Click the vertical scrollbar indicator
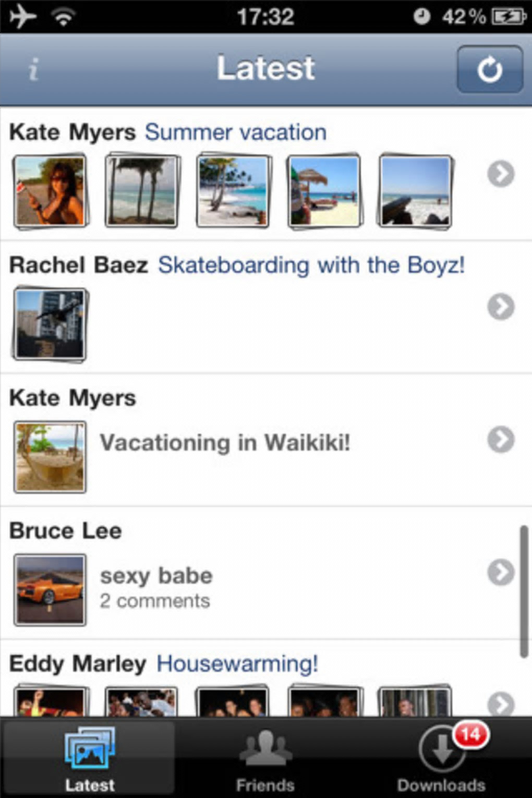 pos(524,591)
